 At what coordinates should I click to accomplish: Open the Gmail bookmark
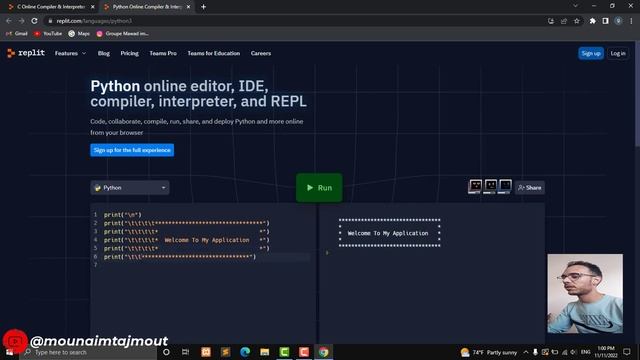point(17,34)
